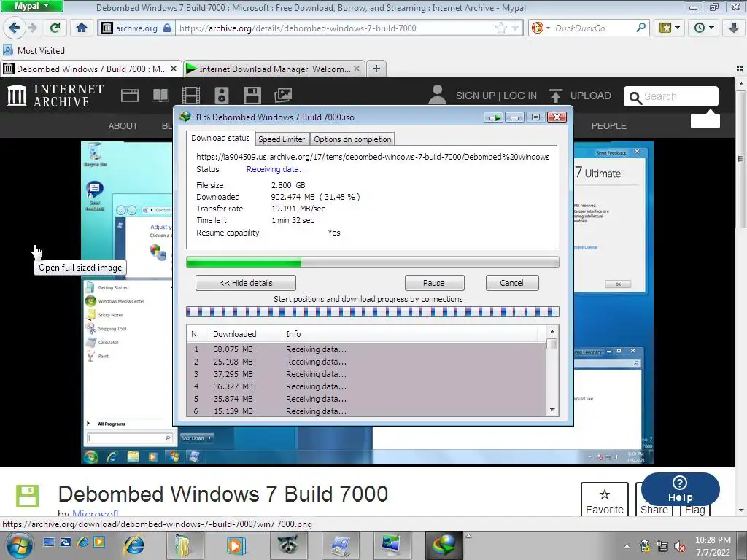Open the downloads arrow button
747x560 pixels.
[x=734, y=28]
